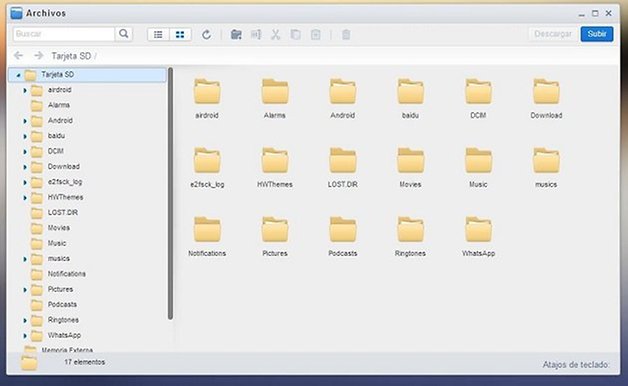The image size is (628, 386).
Task: Expand the Android tree node
Action: pos(25,121)
